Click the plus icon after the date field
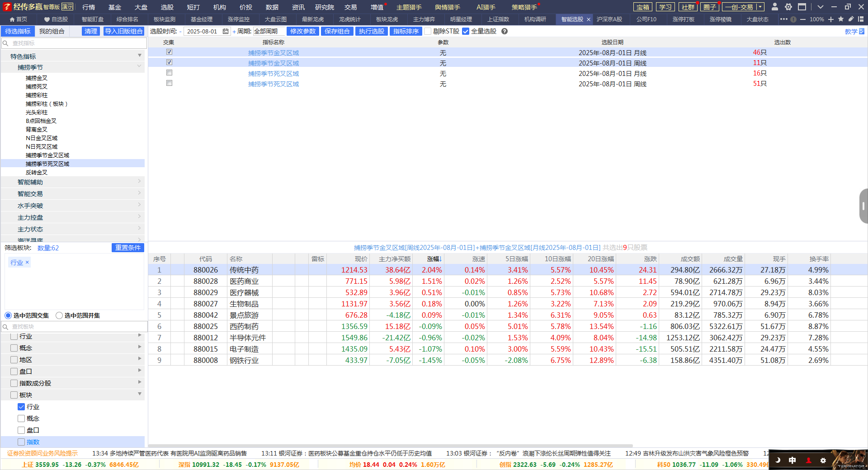Image resolution: width=868 pixels, height=470 pixels. tap(234, 32)
